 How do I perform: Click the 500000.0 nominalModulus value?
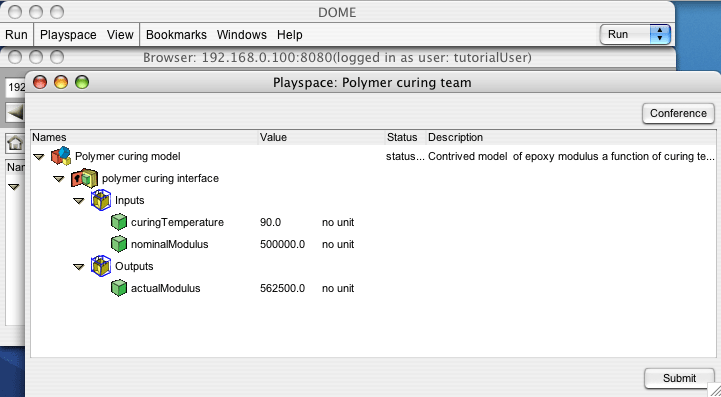click(x=282, y=244)
